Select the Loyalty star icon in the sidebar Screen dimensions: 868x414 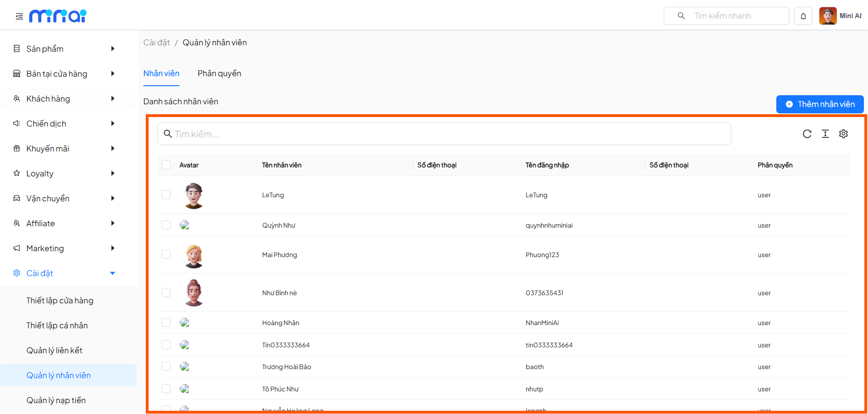point(16,173)
